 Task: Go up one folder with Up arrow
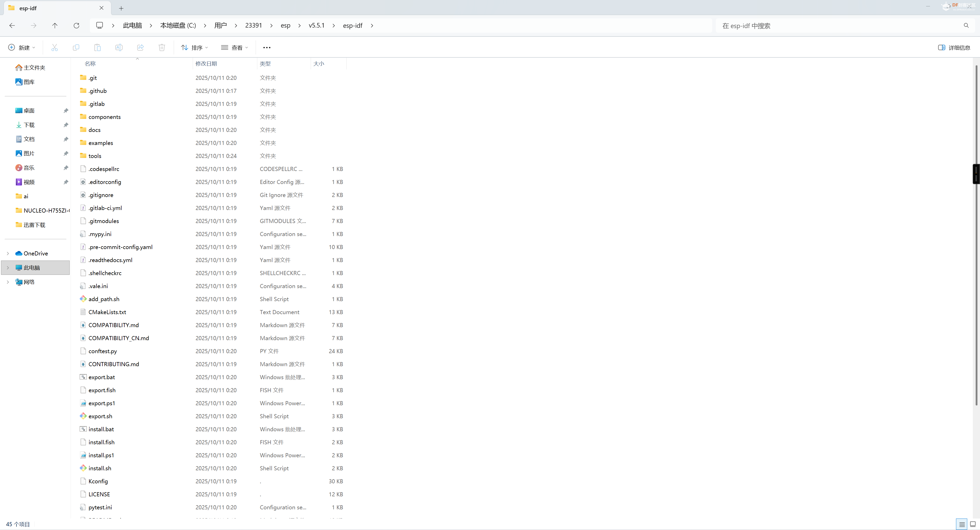(55, 26)
